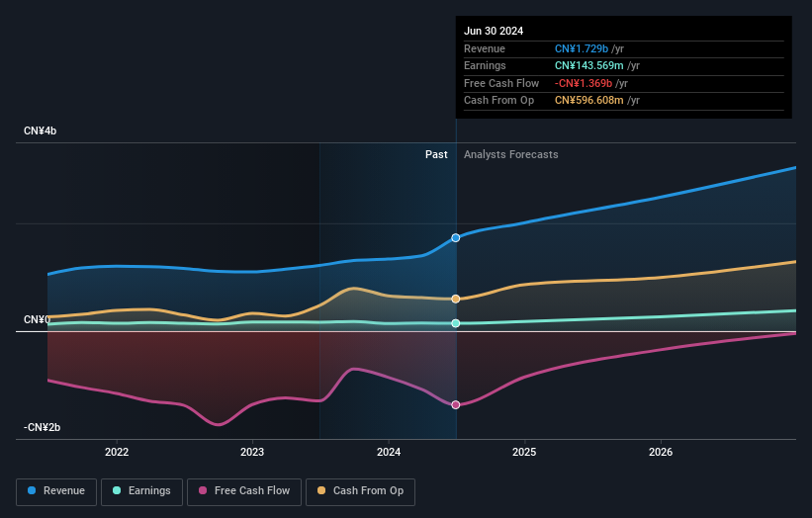Viewport: 812px width, 518px height.
Task: Toggle the Revenue legend button
Action: [x=56, y=491]
